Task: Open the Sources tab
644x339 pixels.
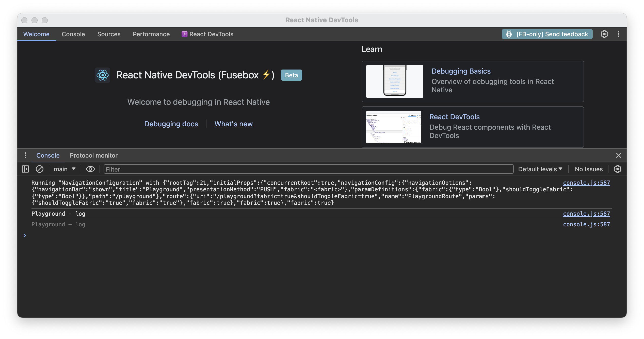Action: 109,34
